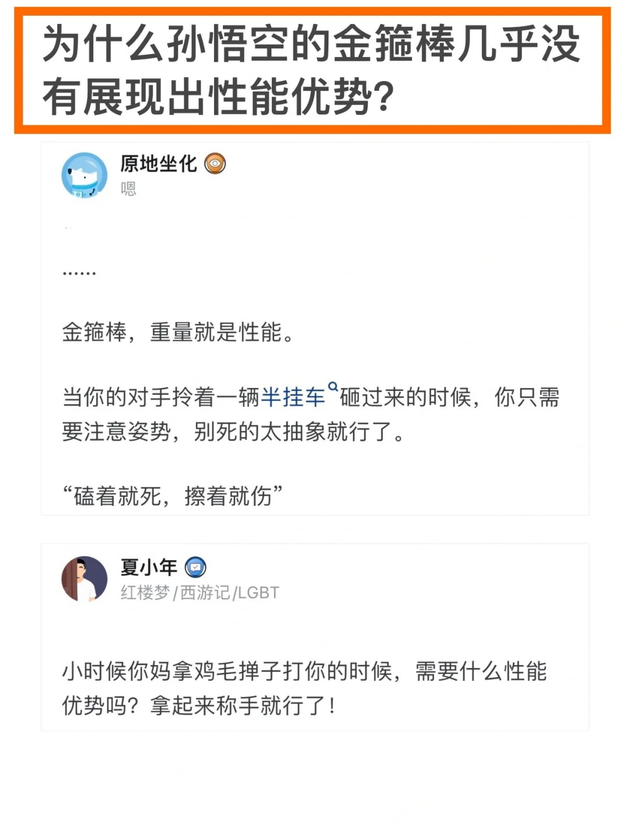
Task: Click the 嗯 tagline under 原地坐化
Action: [128, 188]
